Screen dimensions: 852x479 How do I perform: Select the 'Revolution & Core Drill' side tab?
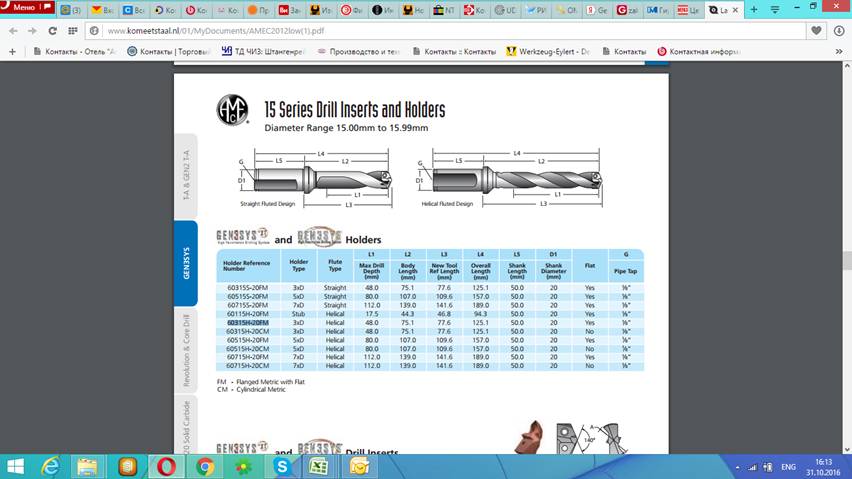(186, 350)
